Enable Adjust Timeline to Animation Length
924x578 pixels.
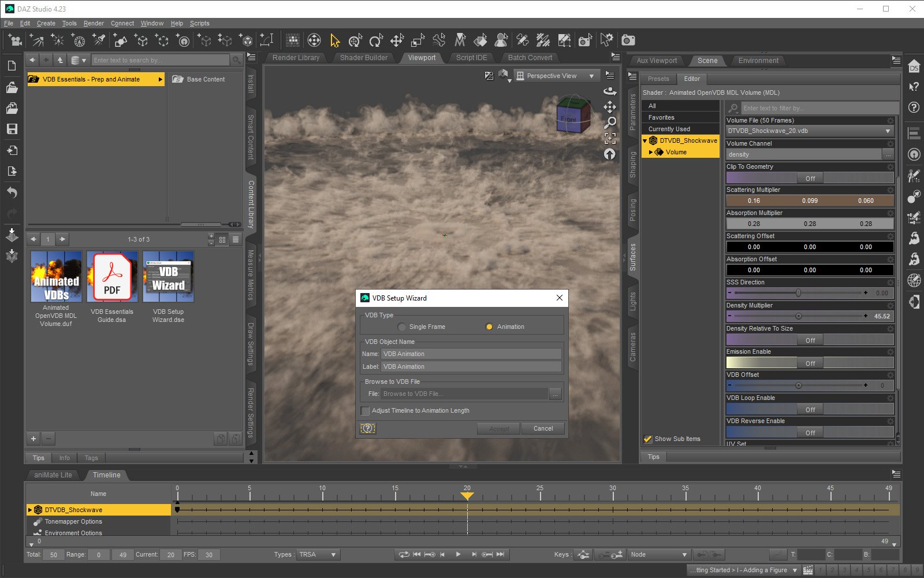pos(365,410)
